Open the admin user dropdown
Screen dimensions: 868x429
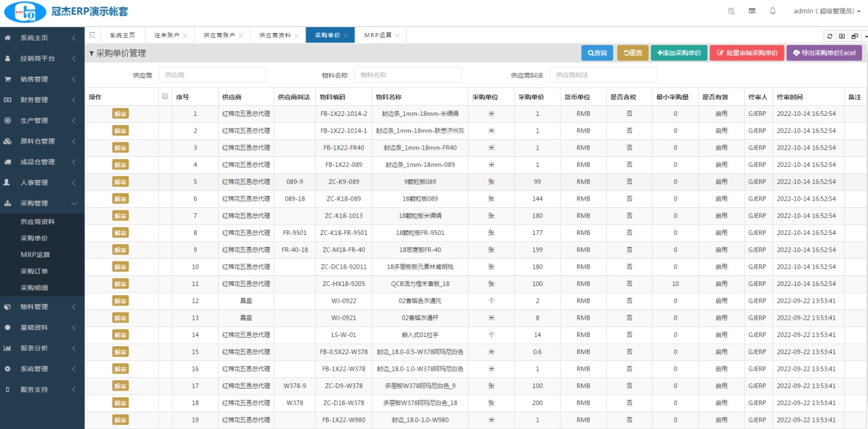tap(826, 11)
